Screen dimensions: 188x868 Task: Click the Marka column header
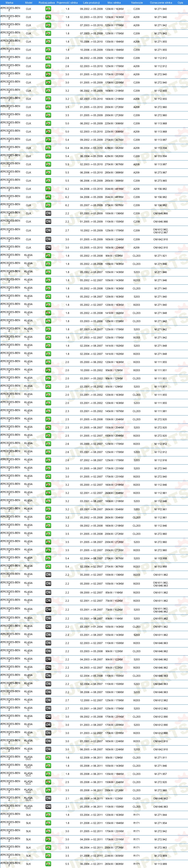pos(9,2)
